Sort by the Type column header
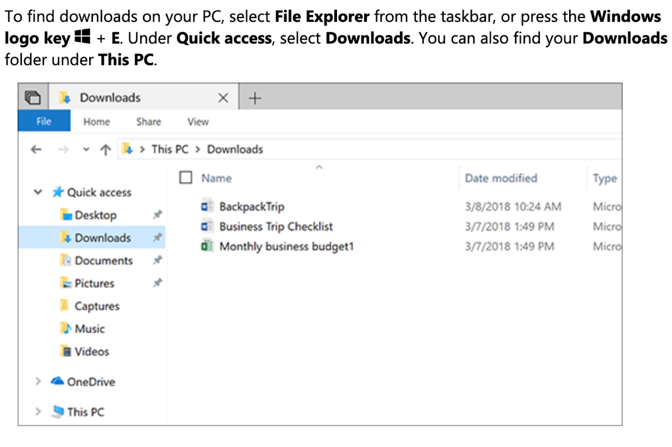Screen dimensions: 672x447 [x=605, y=178]
